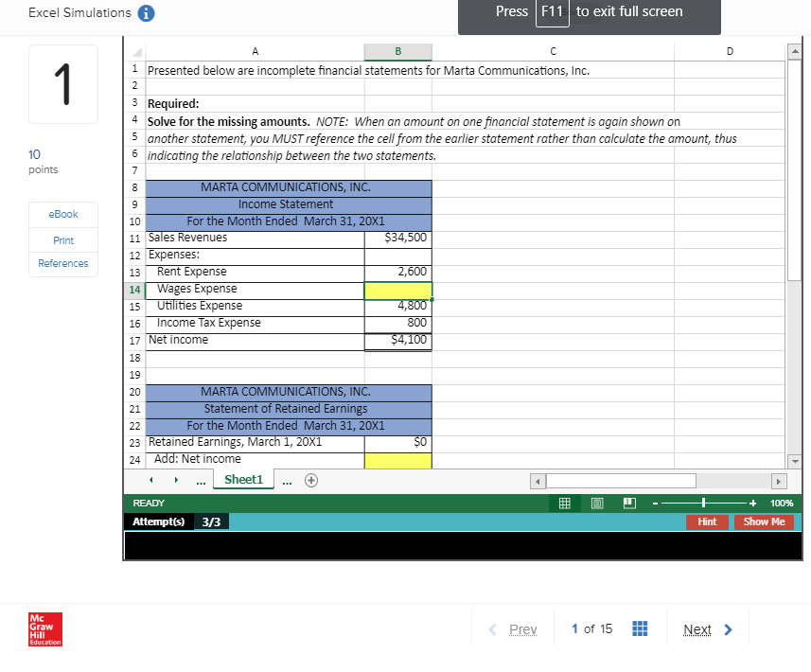Click the 100% zoom level
This screenshot has height=672, width=811.
pyautogui.click(x=781, y=504)
